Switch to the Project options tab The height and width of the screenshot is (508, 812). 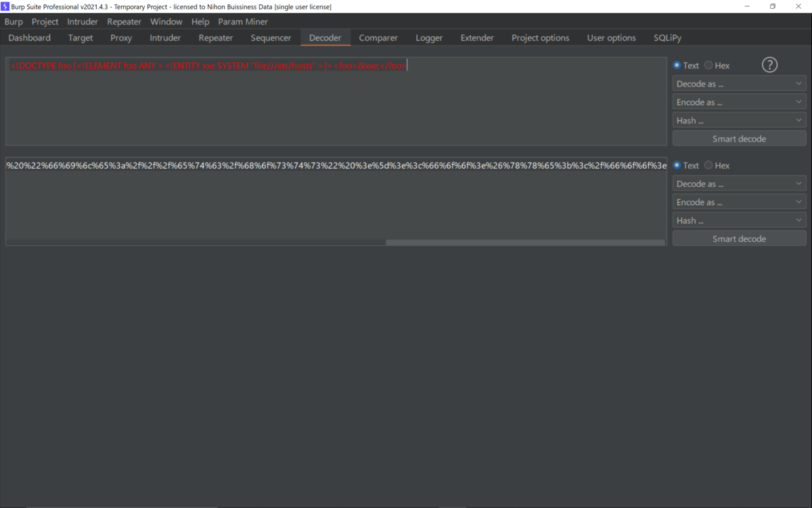(x=541, y=38)
